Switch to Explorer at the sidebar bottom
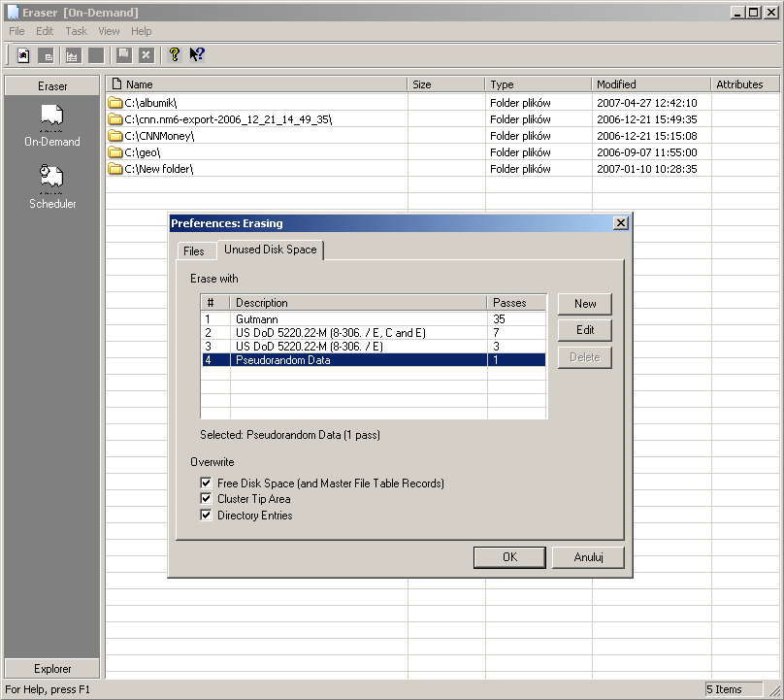784x700 pixels. coord(51,668)
